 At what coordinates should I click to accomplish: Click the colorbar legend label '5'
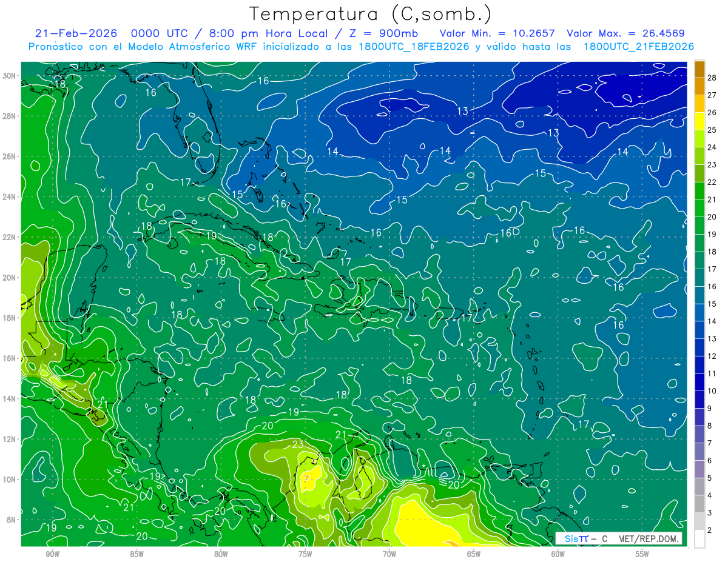tap(710, 478)
